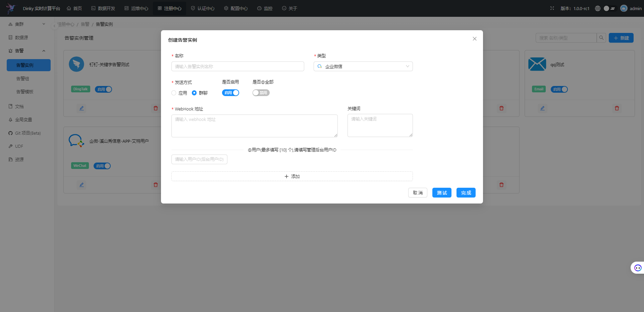Toggle 启用 switch on 钉钉 card
This screenshot has height=312, width=644.
[103, 89]
